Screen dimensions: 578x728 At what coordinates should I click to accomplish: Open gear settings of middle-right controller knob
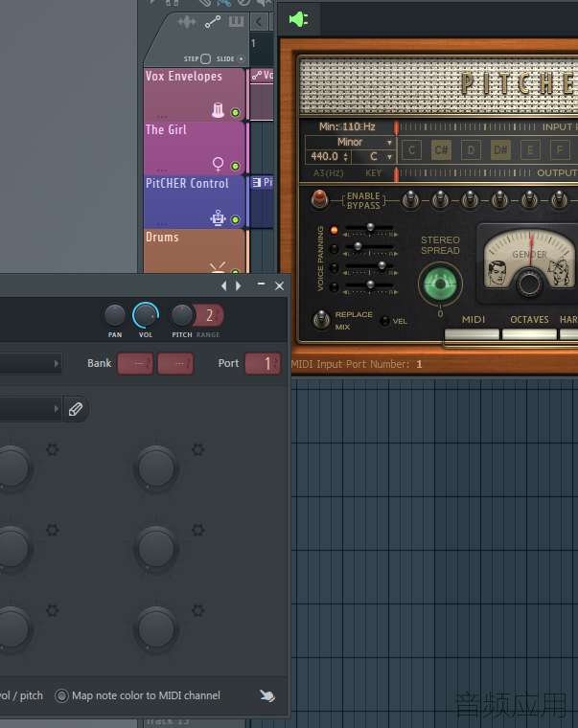197,531
